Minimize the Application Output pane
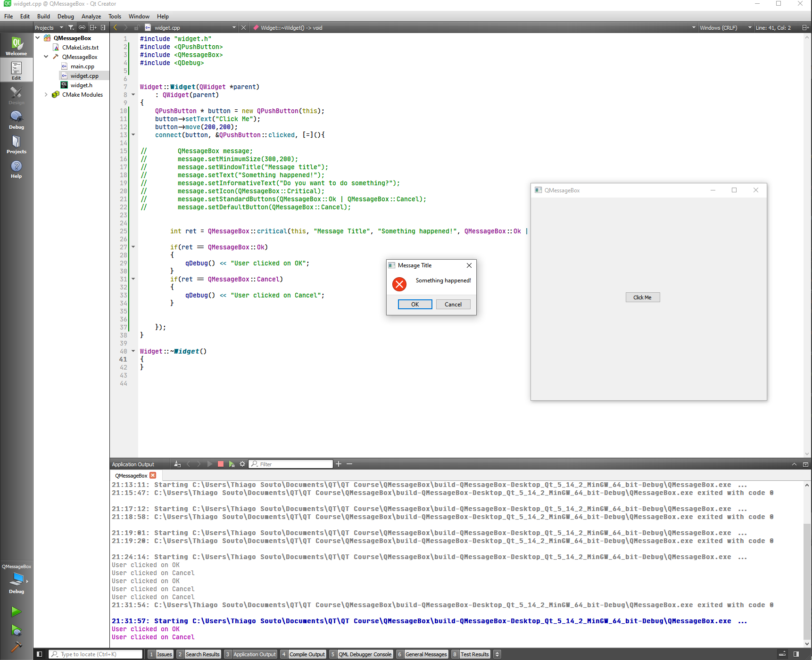The image size is (812, 660). tap(805, 464)
